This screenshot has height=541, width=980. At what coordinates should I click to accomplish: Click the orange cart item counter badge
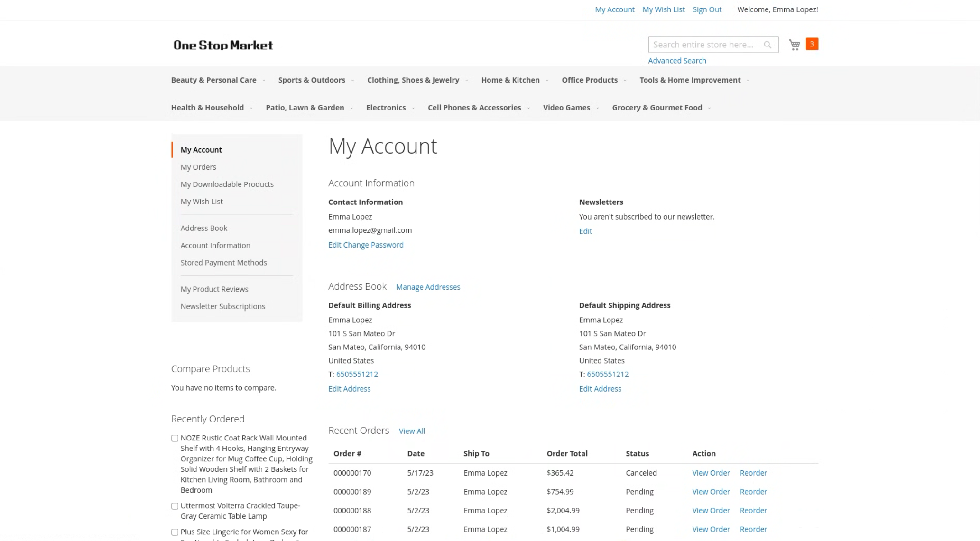coord(812,44)
